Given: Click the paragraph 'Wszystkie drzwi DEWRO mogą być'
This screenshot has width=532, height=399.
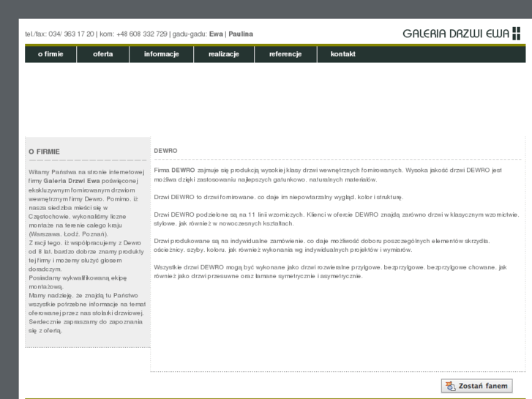Looking at the screenshot, I should (330, 272).
